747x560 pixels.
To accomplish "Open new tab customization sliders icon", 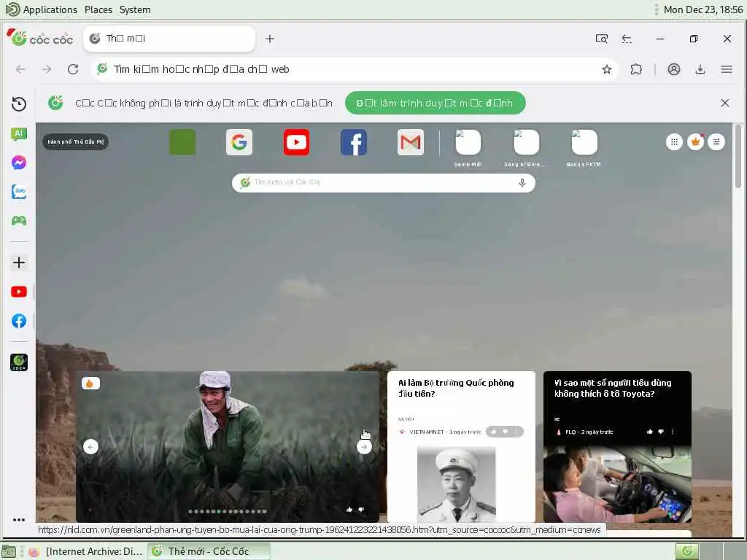I will [716, 142].
